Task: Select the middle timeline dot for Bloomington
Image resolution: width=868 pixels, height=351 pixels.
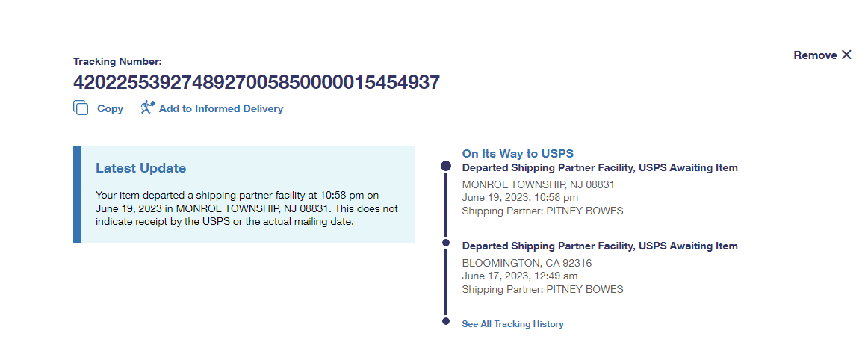Action: click(446, 243)
